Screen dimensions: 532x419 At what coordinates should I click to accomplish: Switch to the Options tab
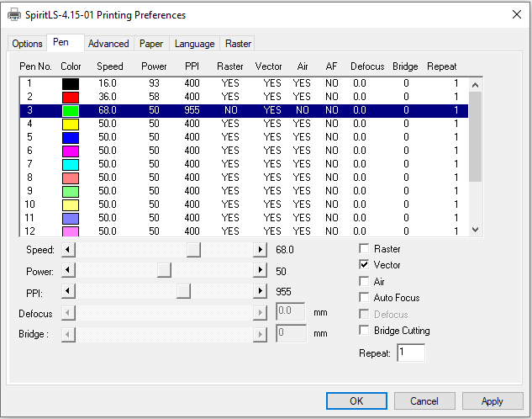point(27,44)
